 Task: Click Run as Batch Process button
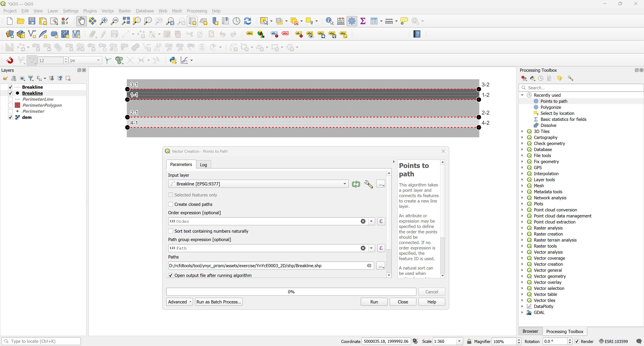pos(219,302)
